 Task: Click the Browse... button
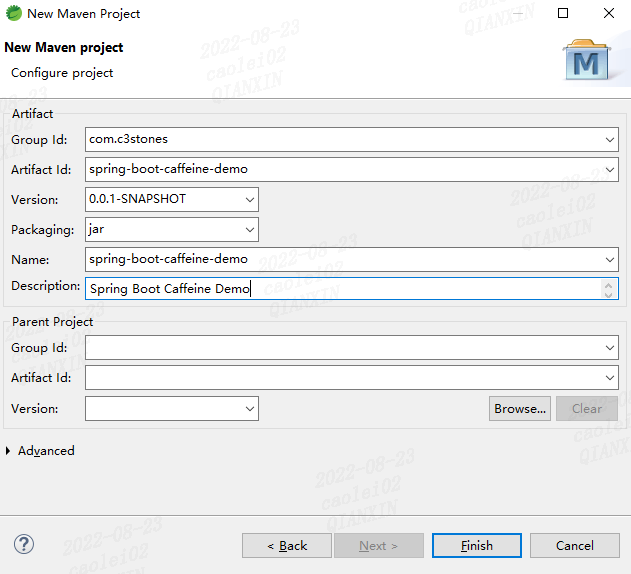520,409
